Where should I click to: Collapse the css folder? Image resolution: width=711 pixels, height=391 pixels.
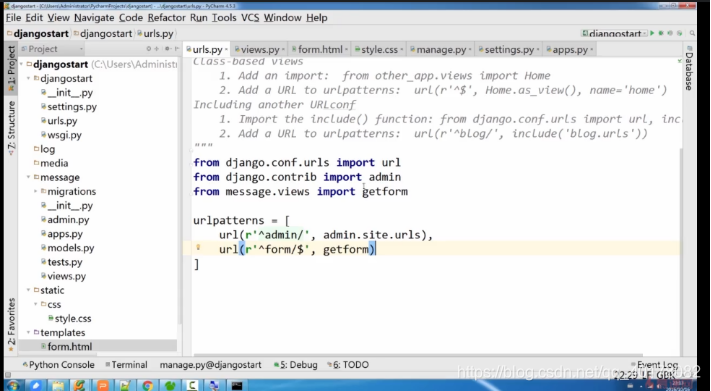tap(36, 304)
